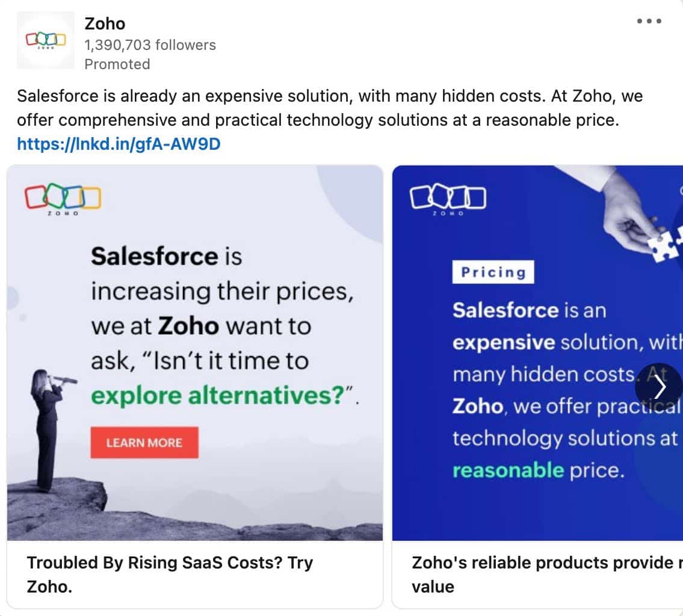683x616 pixels.
Task: Advance carousel with next arrow
Action: [x=660, y=387]
